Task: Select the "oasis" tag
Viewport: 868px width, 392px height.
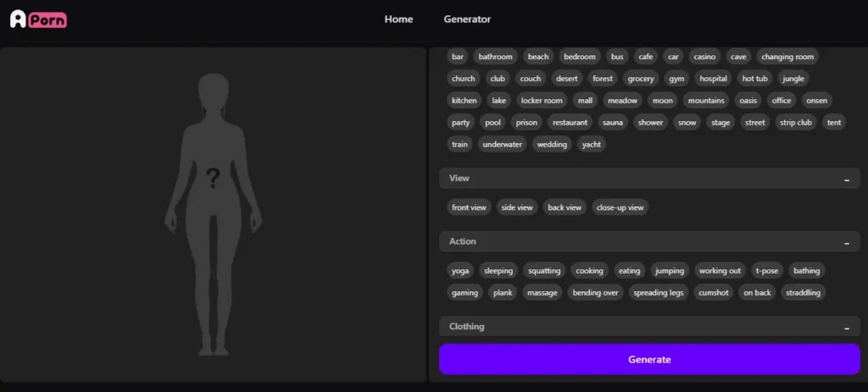Action: [x=748, y=101]
